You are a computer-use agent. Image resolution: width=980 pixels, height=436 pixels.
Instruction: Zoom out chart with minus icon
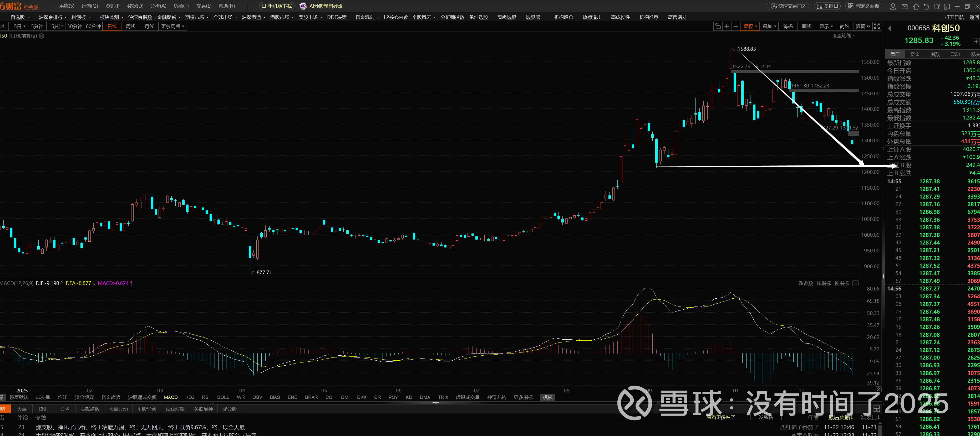tap(735, 26)
